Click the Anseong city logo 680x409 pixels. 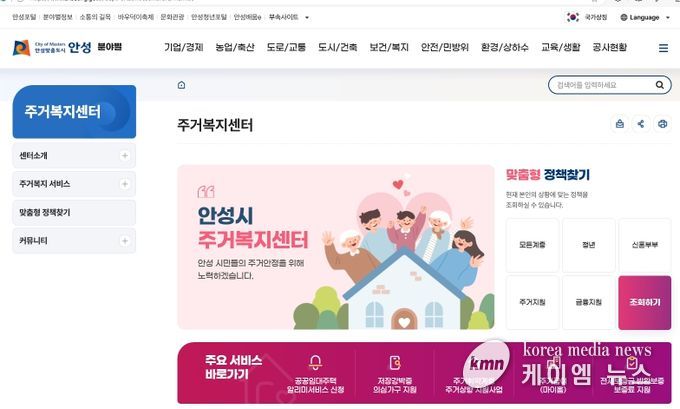(x=67, y=47)
